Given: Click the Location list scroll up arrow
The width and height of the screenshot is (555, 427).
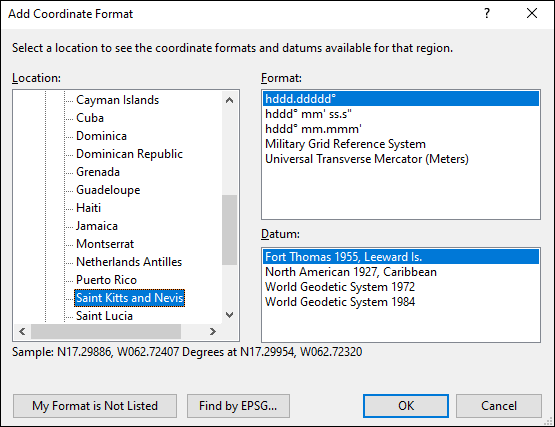Looking at the screenshot, I should [x=229, y=100].
